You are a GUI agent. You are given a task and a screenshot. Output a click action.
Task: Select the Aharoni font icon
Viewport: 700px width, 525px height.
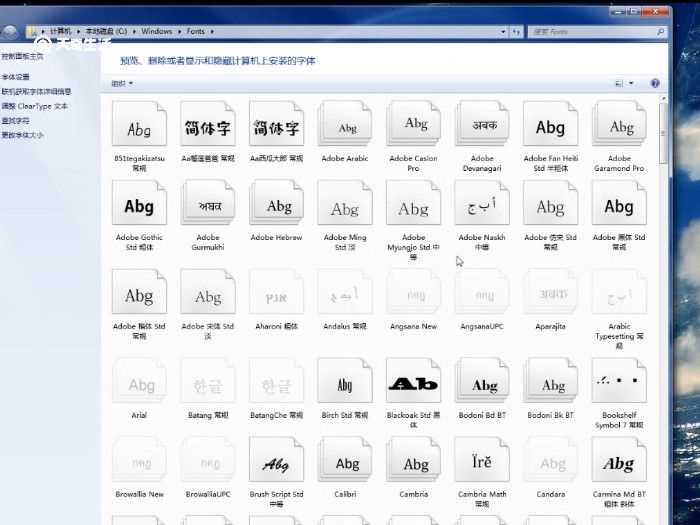click(276, 292)
